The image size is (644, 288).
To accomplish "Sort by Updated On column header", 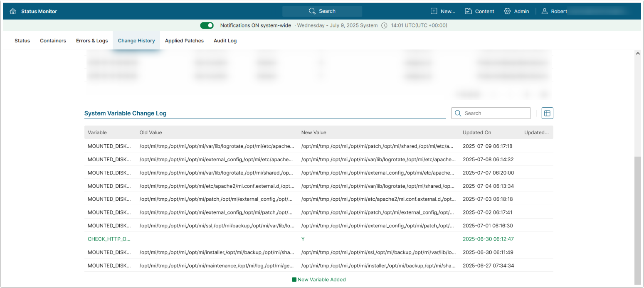I will [x=477, y=133].
